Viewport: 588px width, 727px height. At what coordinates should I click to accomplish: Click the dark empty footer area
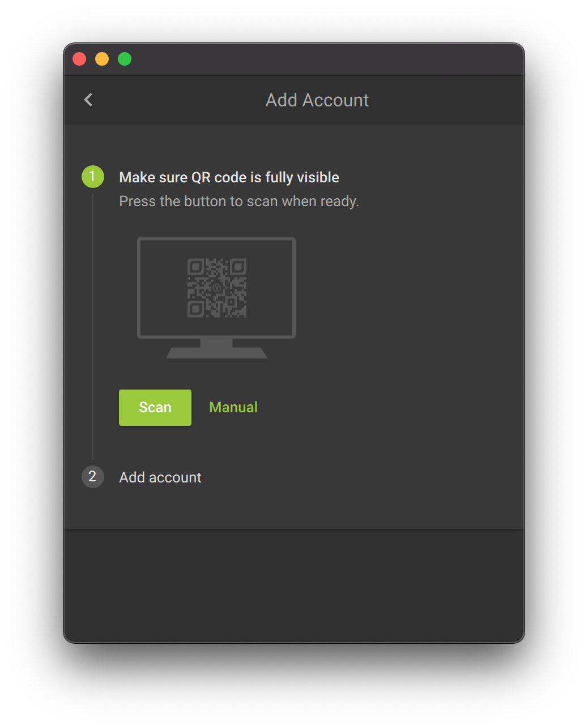click(x=293, y=585)
